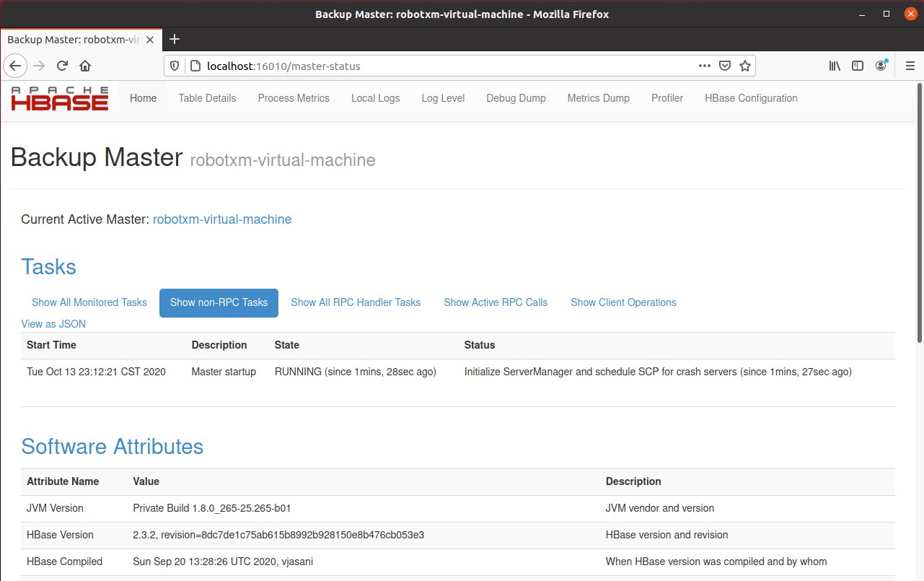The image size is (924, 581).
Task: Open page actions three-dot menu
Action: [705, 66]
